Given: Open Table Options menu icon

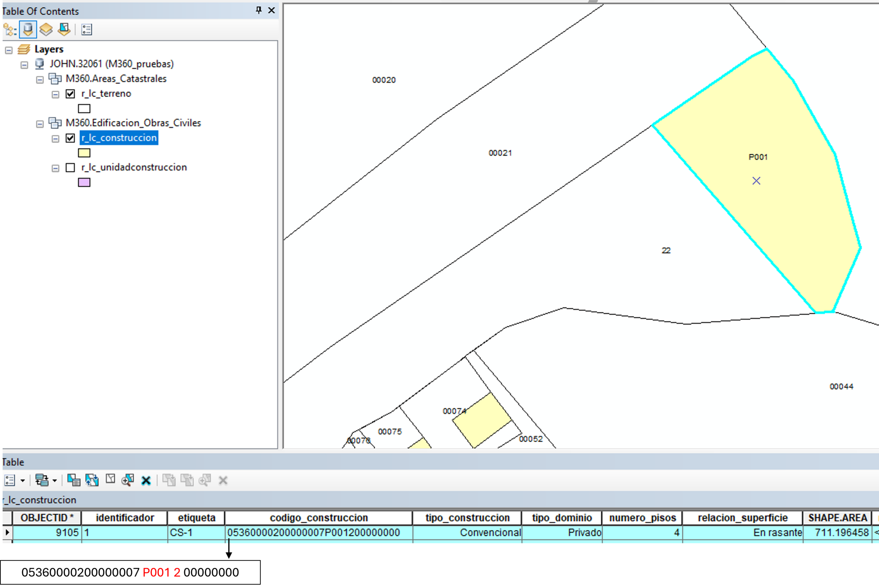Looking at the screenshot, I should point(10,480).
